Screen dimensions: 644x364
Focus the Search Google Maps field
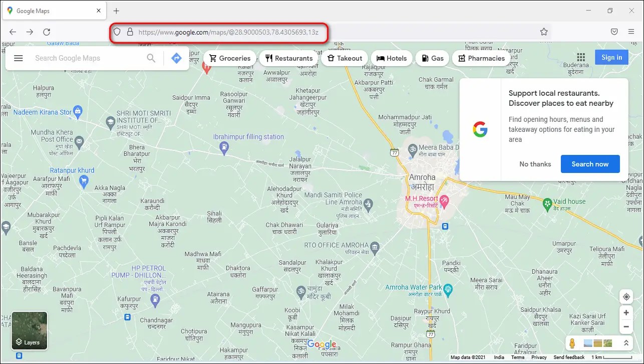click(x=88, y=58)
